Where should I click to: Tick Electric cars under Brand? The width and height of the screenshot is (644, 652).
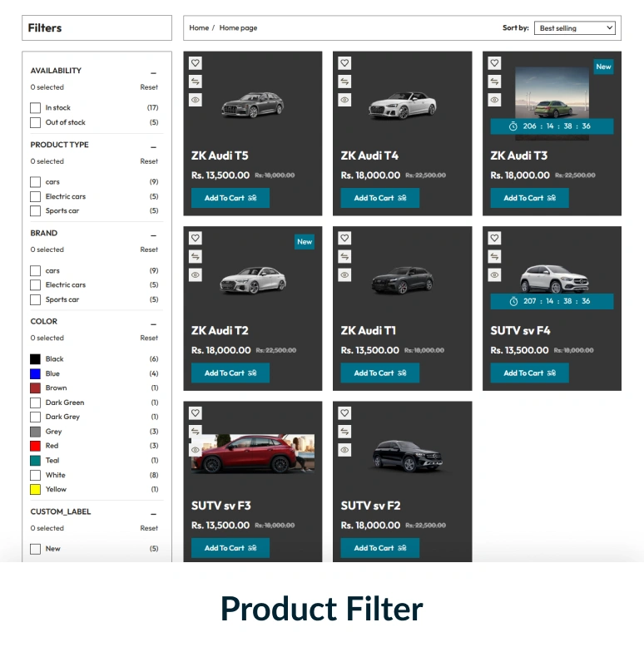pyautogui.click(x=35, y=284)
